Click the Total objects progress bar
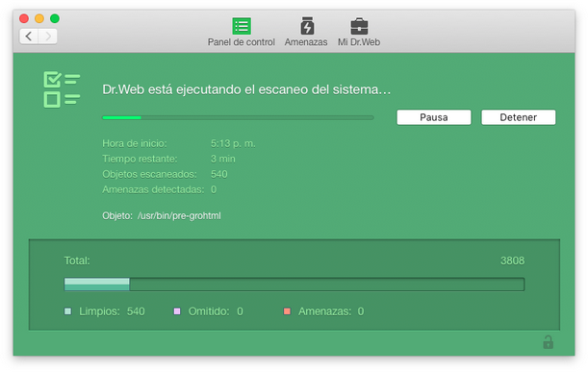This screenshot has width=588, height=372. 294,285
